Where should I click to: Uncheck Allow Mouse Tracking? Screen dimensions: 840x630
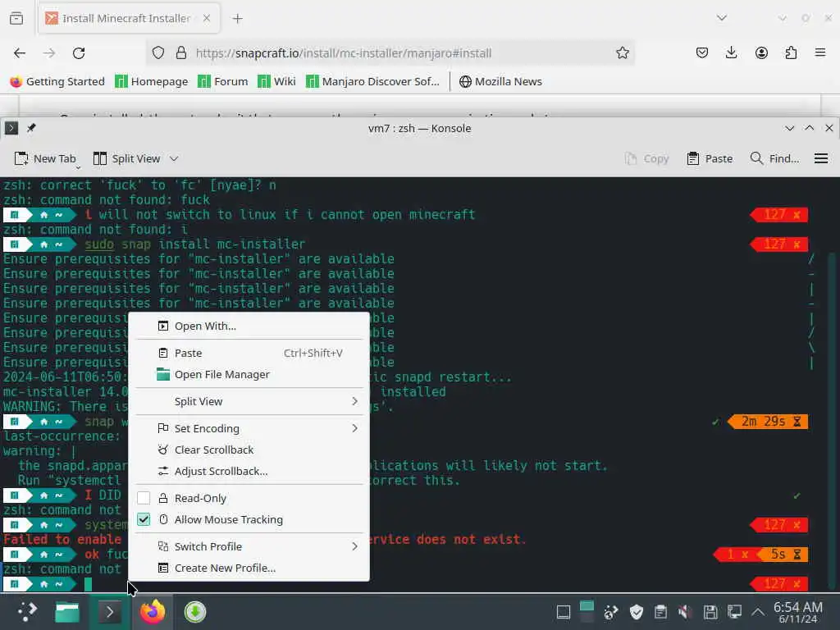pos(144,519)
